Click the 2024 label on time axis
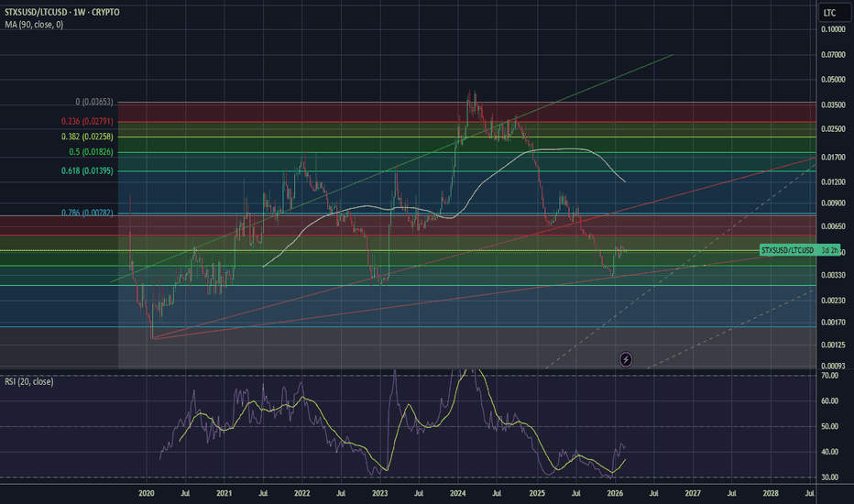 click(x=457, y=493)
